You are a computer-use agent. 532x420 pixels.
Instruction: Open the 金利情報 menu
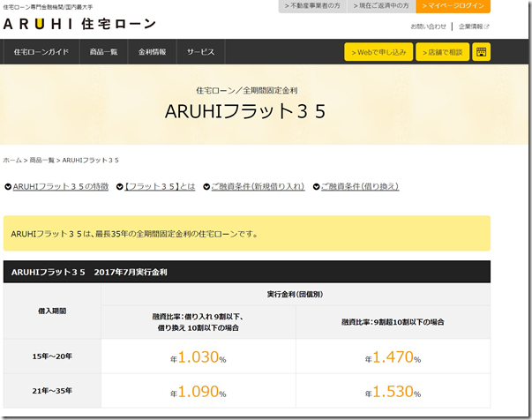tap(152, 52)
